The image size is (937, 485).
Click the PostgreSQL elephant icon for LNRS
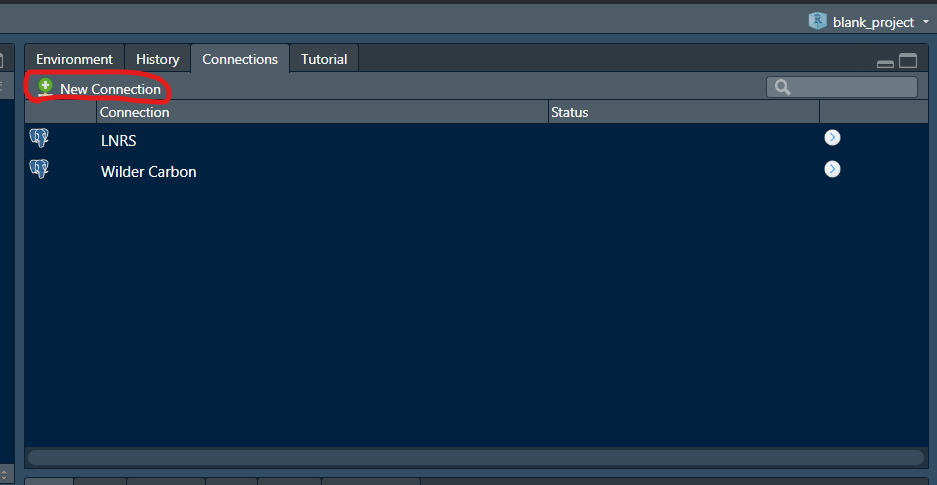39,138
